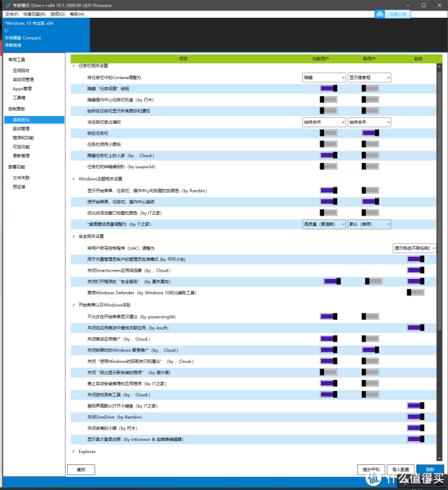This screenshot has width=448, height=490.
Task: Toggle current-user switch for 隐藏操作中心任务栏托盘
Action: [x=329, y=100]
